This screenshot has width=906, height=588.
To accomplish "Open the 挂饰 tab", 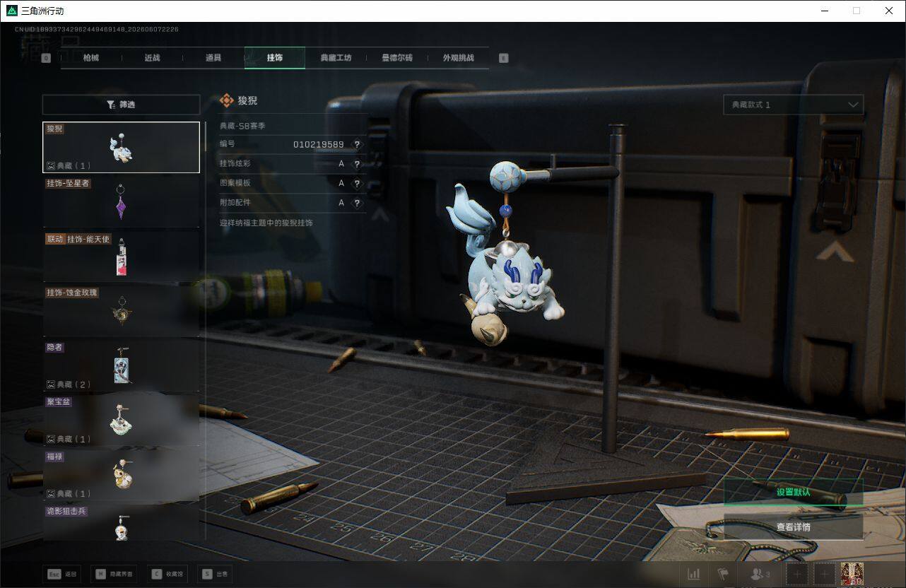I will click(275, 58).
